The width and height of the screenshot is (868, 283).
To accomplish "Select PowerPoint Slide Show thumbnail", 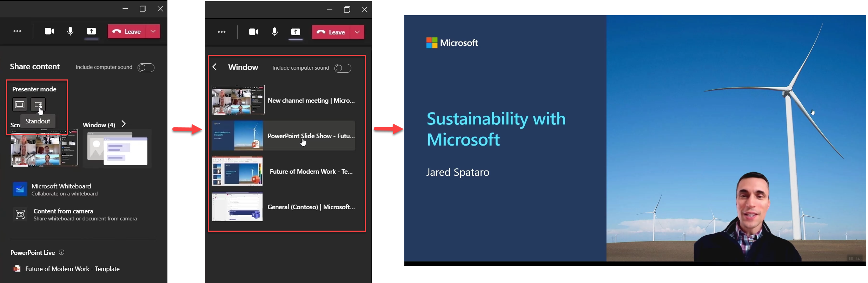I will [x=237, y=136].
